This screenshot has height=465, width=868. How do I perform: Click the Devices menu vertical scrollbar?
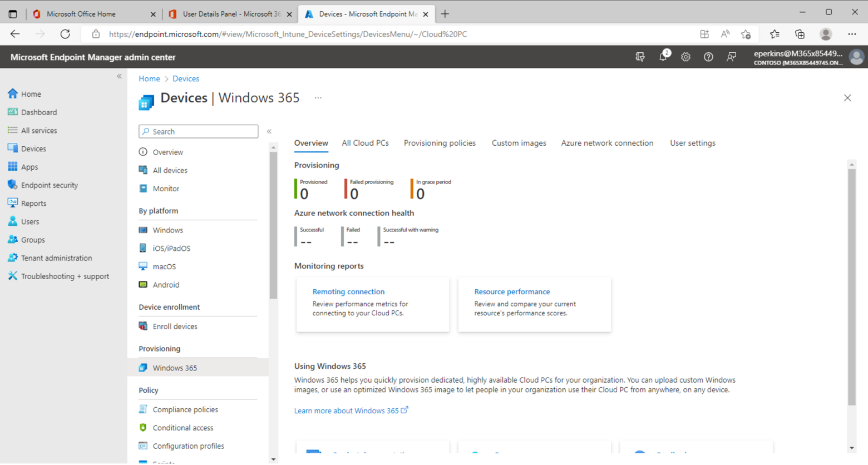pos(273,225)
